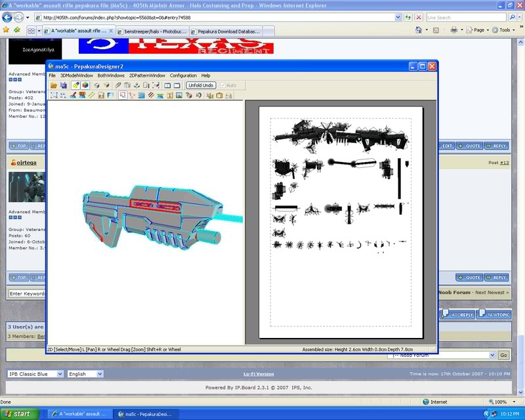Viewport: 525px width, 420px height.
Task: Click the dashed-frame model fit icon
Action: [x=156, y=85]
